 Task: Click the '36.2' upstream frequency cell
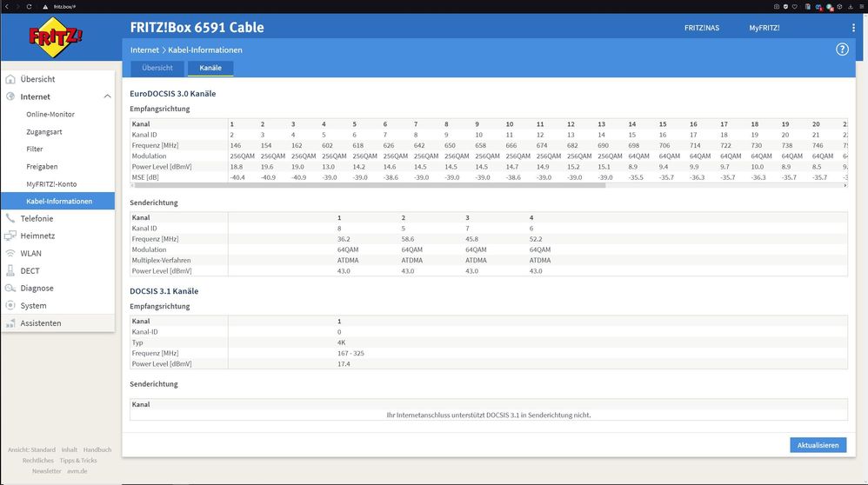coord(344,239)
